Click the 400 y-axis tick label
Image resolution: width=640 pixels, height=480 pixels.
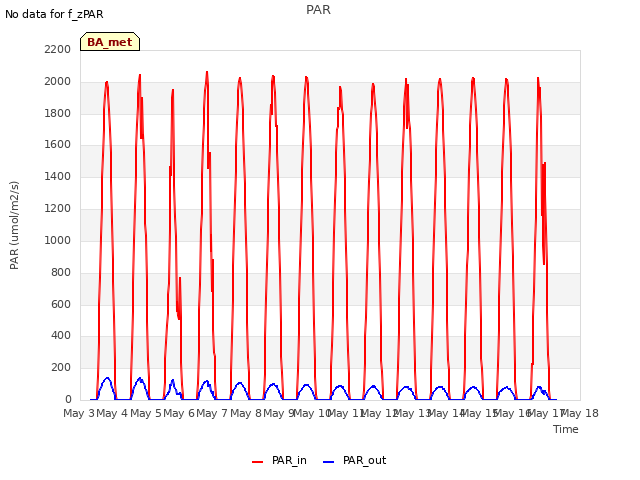click(x=61, y=336)
